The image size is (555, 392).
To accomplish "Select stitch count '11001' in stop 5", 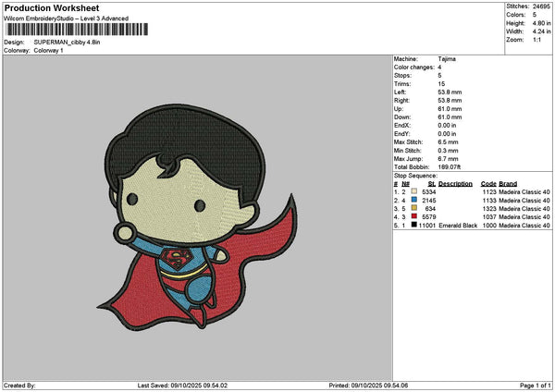I will [427, 226].
